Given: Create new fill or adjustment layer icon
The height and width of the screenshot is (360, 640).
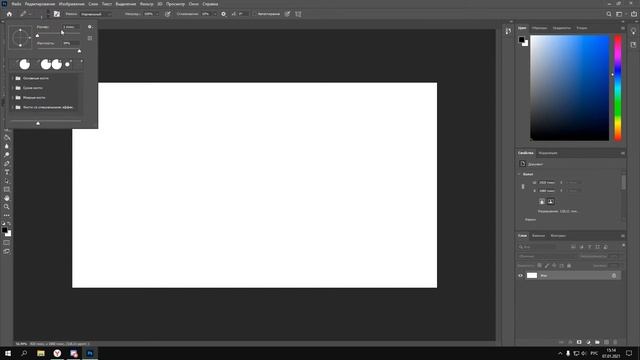Looking at the screenshot, I should pos(588,342).
